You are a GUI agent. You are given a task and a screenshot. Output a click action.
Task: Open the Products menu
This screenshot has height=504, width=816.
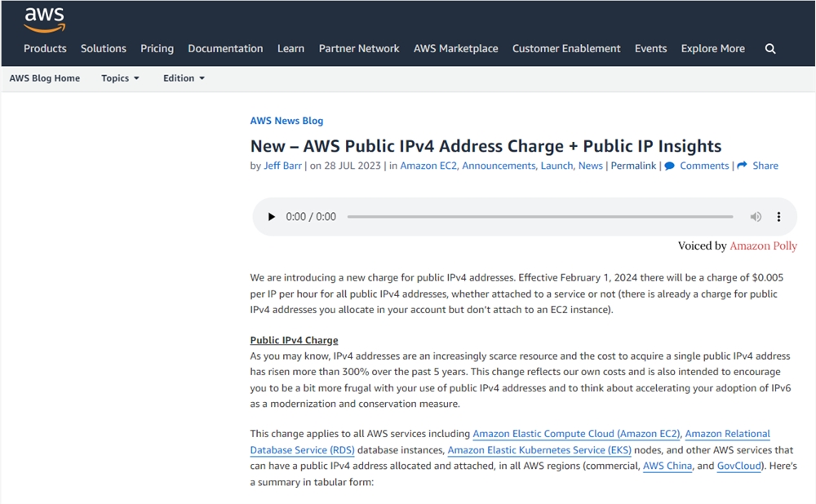click(45, 48)
